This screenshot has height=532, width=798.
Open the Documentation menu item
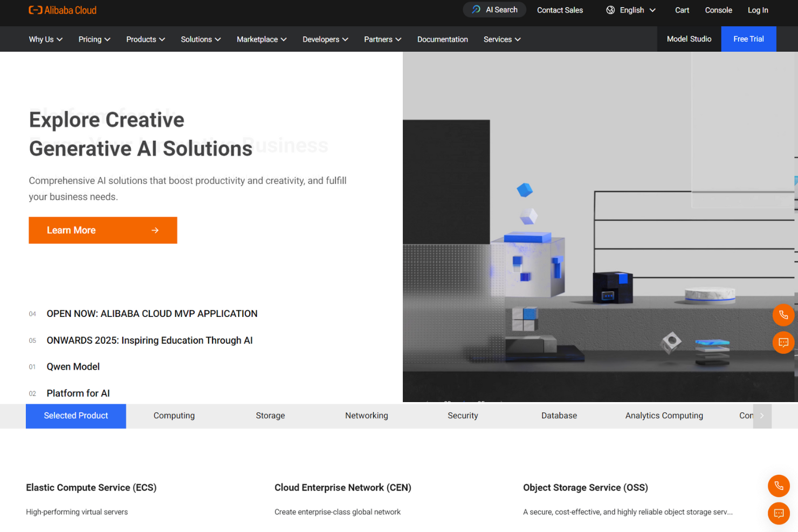pyautogui.click(x=442, y=39)
